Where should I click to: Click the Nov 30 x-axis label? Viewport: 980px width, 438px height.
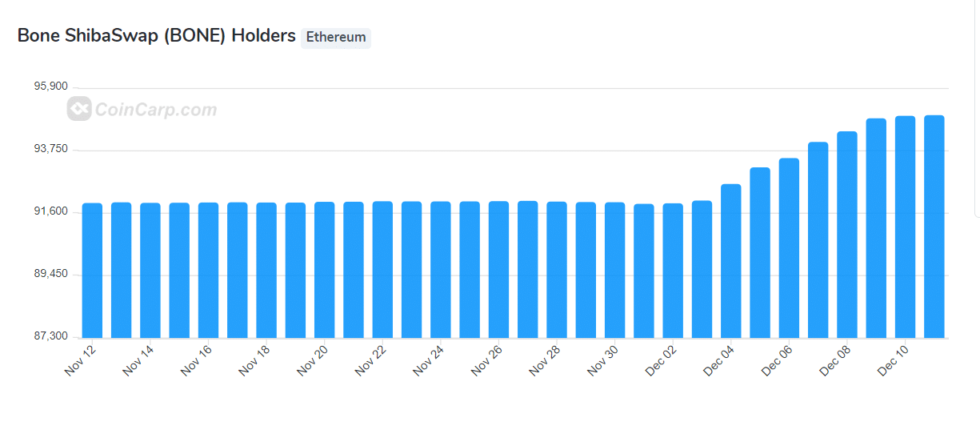pyautogui.click(x=602, y=360)
